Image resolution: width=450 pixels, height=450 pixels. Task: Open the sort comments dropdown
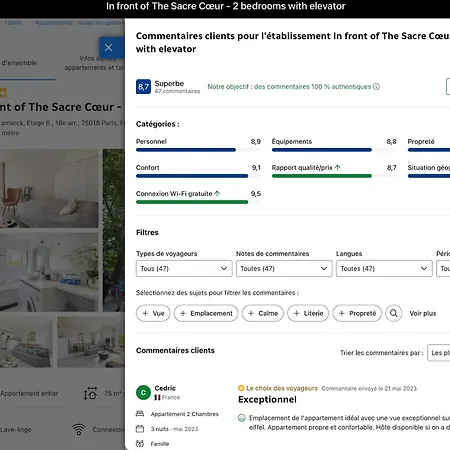[x=439, y=353]
